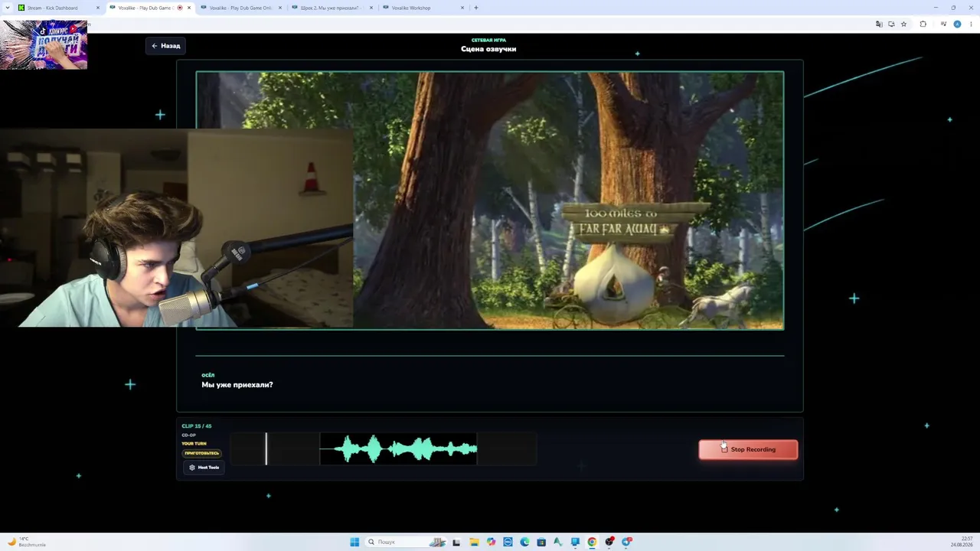Switch to the "Шрек 2. Мы уже приехали?" tab
This screenshot has height=551, width=980.
click(332, 8)
